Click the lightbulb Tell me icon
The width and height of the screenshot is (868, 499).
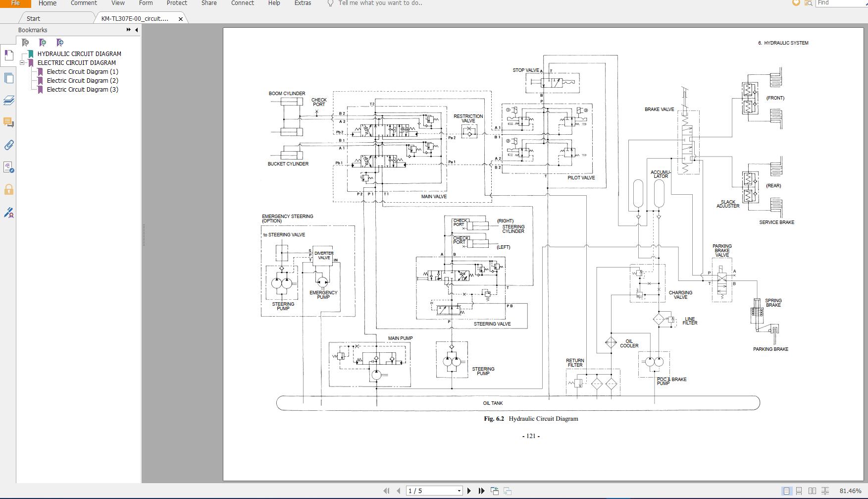point(330,3)
